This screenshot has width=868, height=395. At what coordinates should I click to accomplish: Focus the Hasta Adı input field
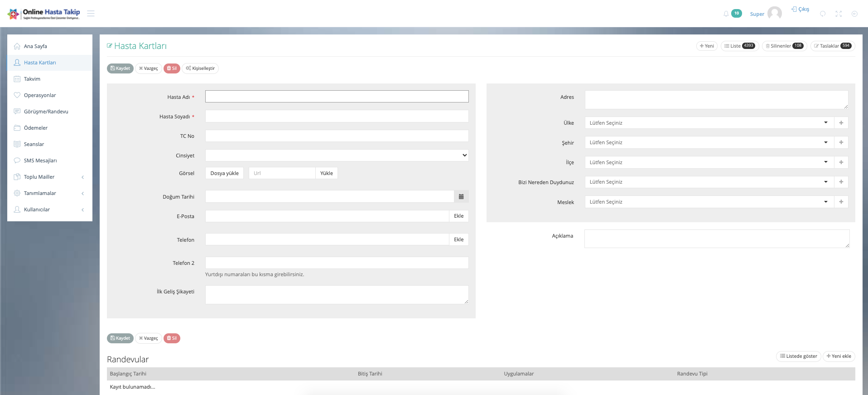337,97
